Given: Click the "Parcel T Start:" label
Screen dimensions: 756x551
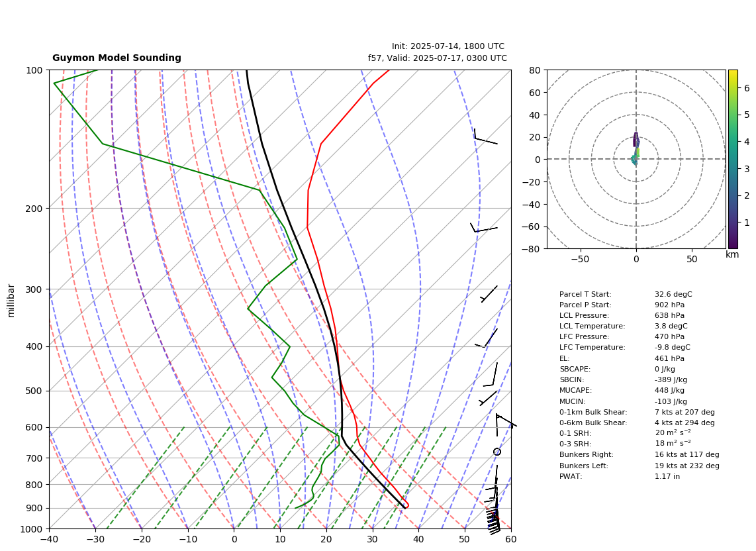Looking at the screenshot, I should coord(585,294).
